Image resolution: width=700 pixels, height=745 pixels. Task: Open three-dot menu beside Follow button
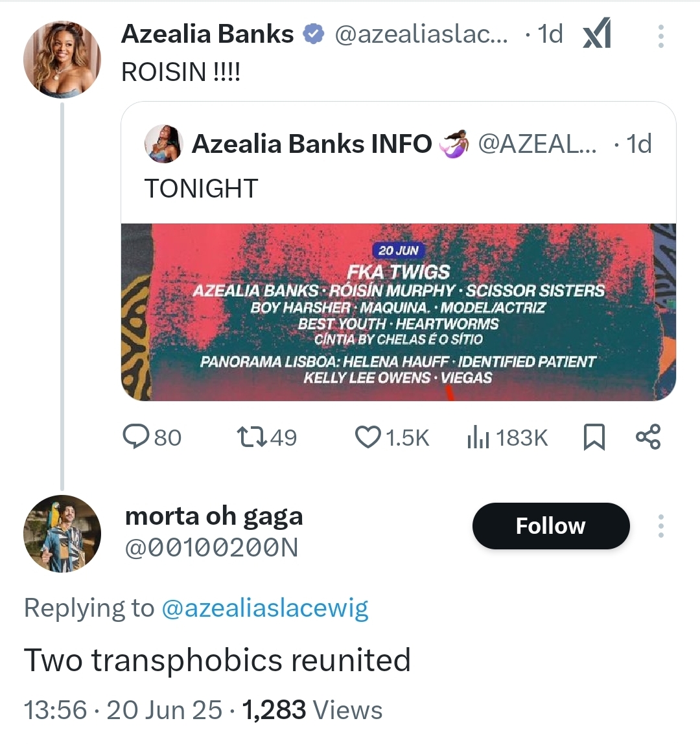click(x=660, y=526)
